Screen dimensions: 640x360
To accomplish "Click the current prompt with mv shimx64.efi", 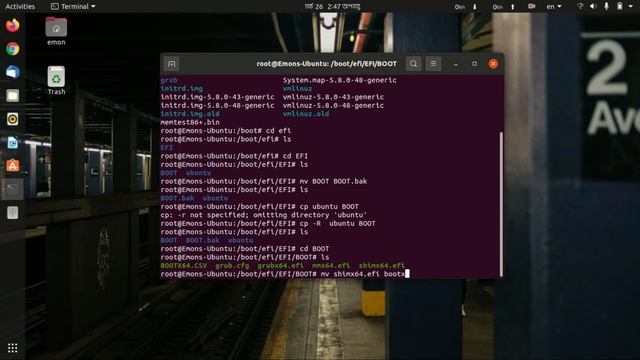I will pos(284,274).
